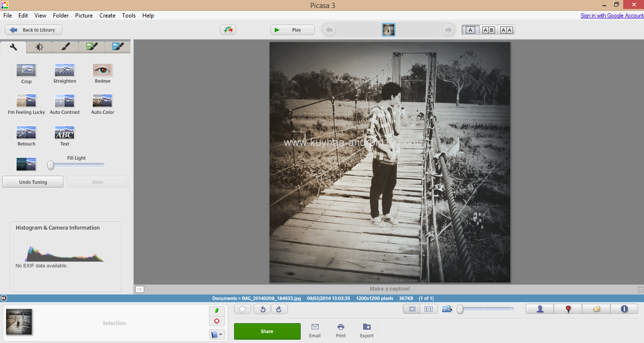Viewport: 644px width, 343px height.
Task: Switch to the Tuning tab
Action: click(x=39, y=47)
